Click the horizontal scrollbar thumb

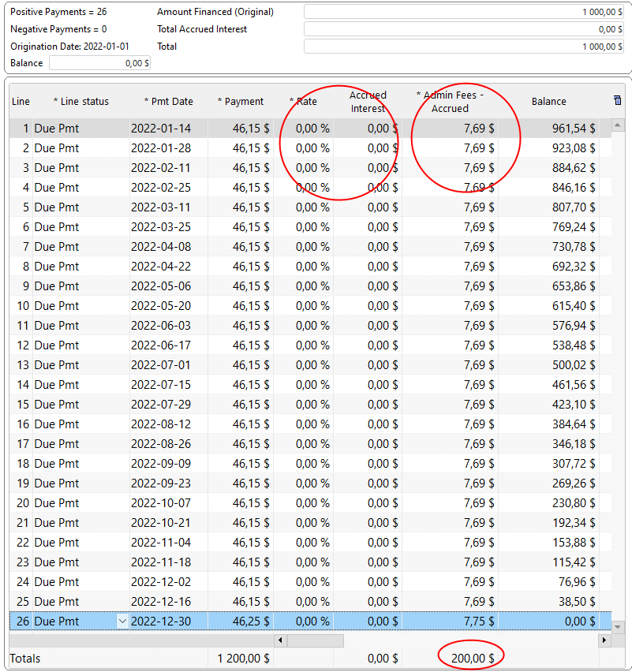pos(315,640)
